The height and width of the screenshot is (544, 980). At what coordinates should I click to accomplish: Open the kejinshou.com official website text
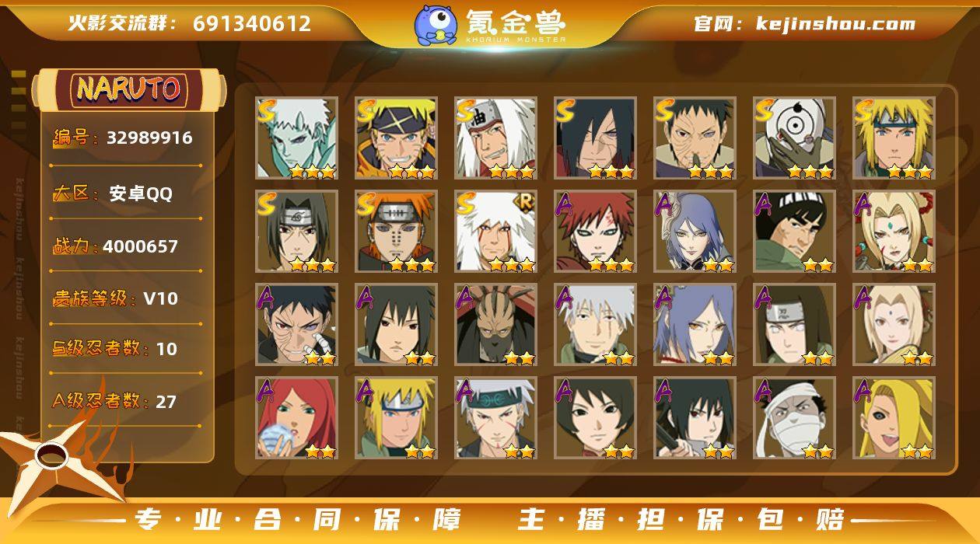point(836,24)
